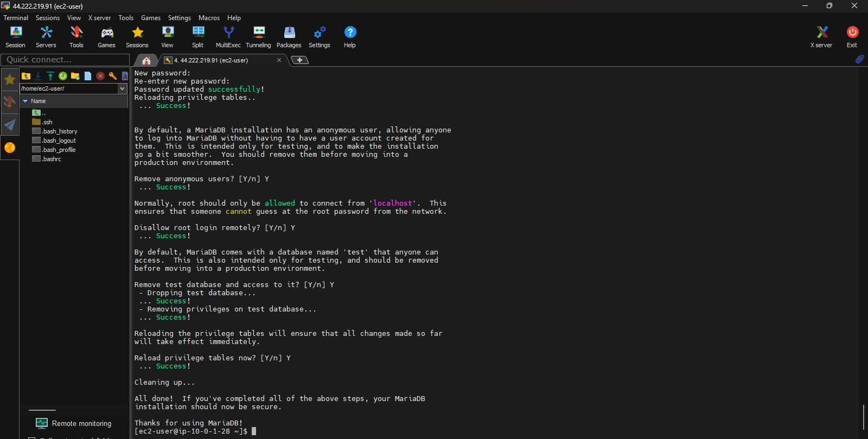Select the .bash_history file

(x=55, y=131)
